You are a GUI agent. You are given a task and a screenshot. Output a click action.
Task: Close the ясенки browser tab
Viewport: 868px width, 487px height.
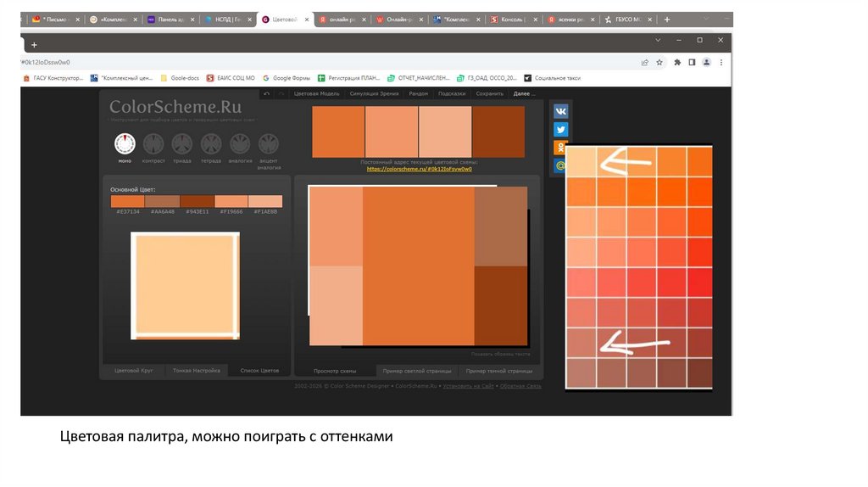tap(593, 20)
